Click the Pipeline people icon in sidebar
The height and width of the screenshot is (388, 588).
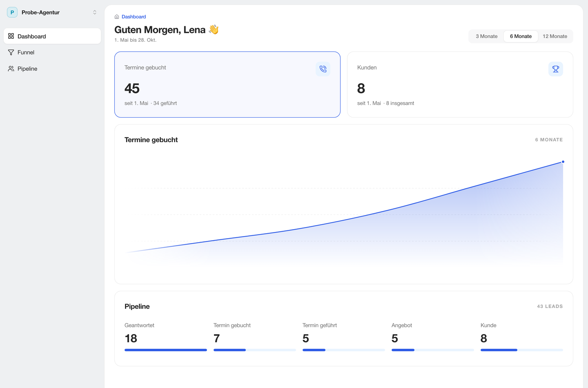(x=11, y=69)
